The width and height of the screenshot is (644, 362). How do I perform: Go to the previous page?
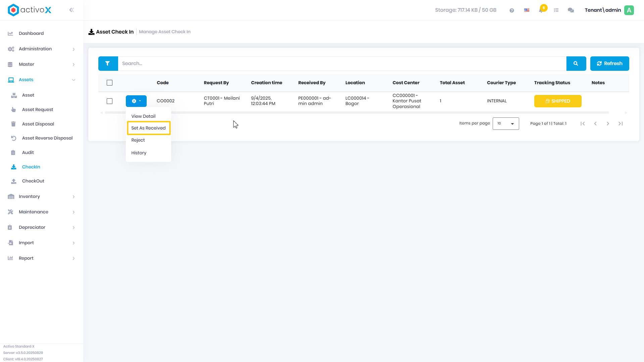tap(595, 124)
